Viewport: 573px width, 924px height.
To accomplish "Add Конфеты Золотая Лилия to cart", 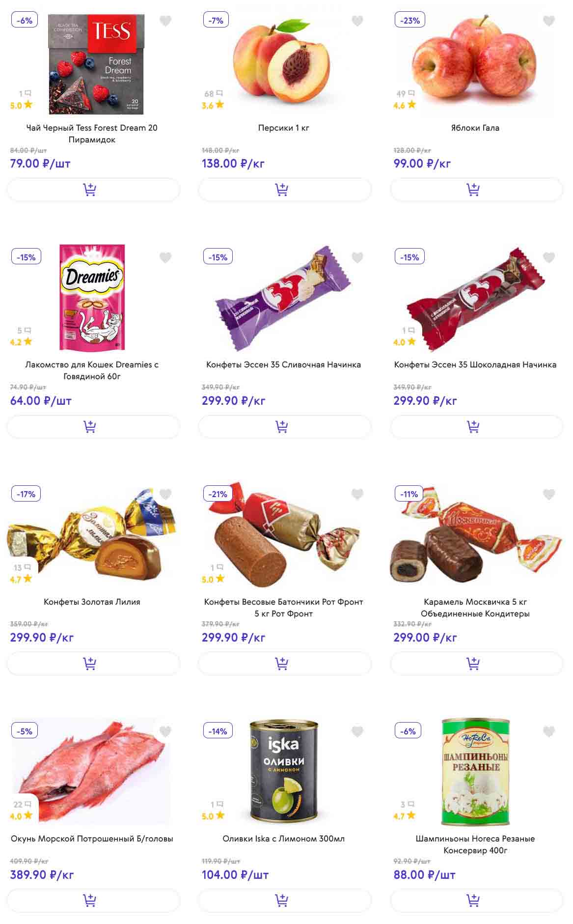I will click(x=93, y=664).
